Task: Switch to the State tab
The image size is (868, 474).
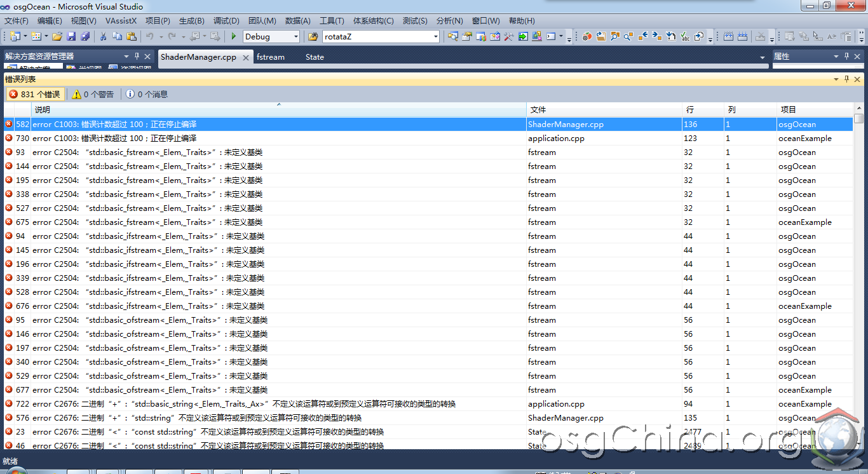Action: coord(315,57)
